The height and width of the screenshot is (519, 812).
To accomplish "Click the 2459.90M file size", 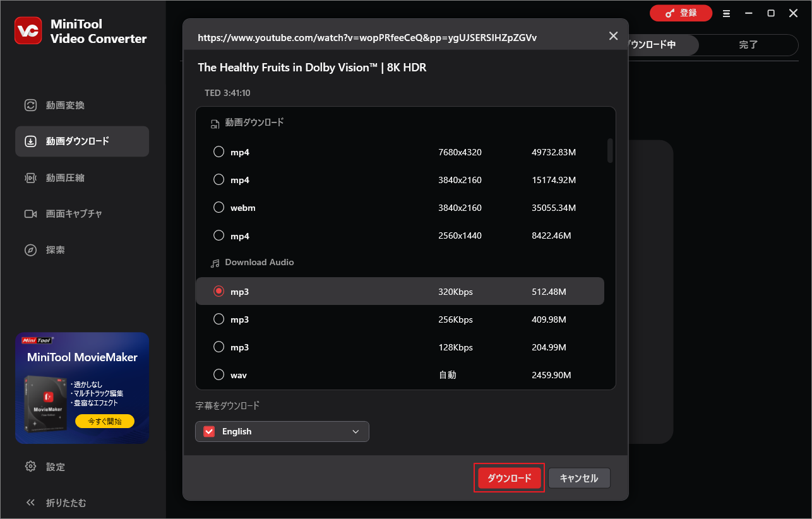I will click(551, 375).
